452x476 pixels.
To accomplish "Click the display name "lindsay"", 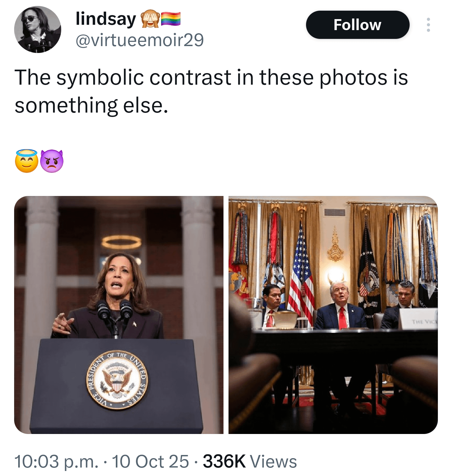I will 106,19.
